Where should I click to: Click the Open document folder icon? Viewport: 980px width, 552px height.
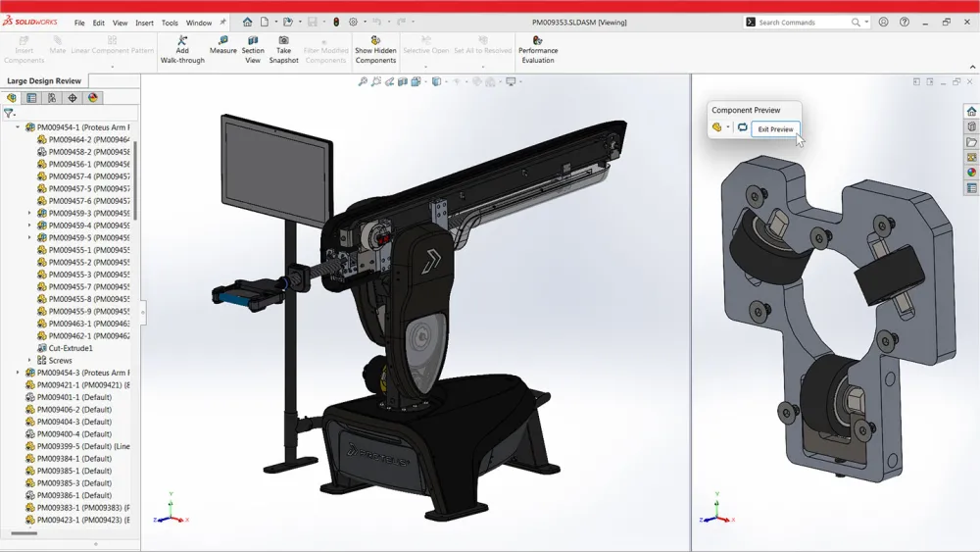[x=287, y=22]
